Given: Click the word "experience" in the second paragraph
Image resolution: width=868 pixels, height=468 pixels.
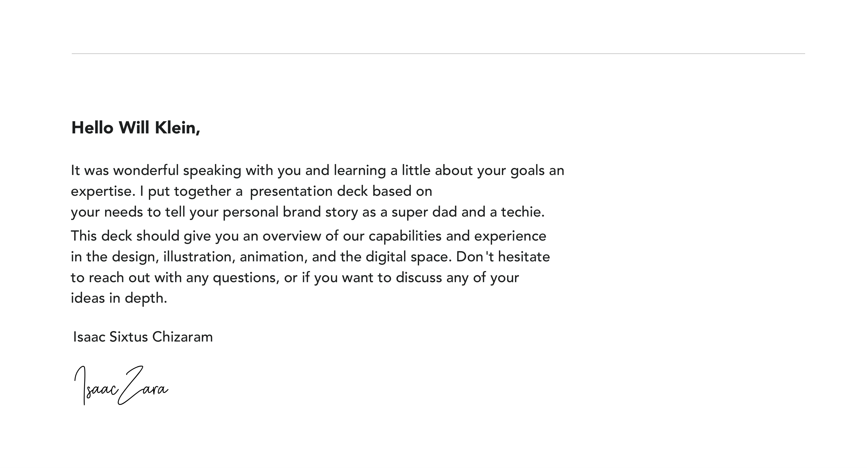Looking at the screenshot, I should click(510, 236).
